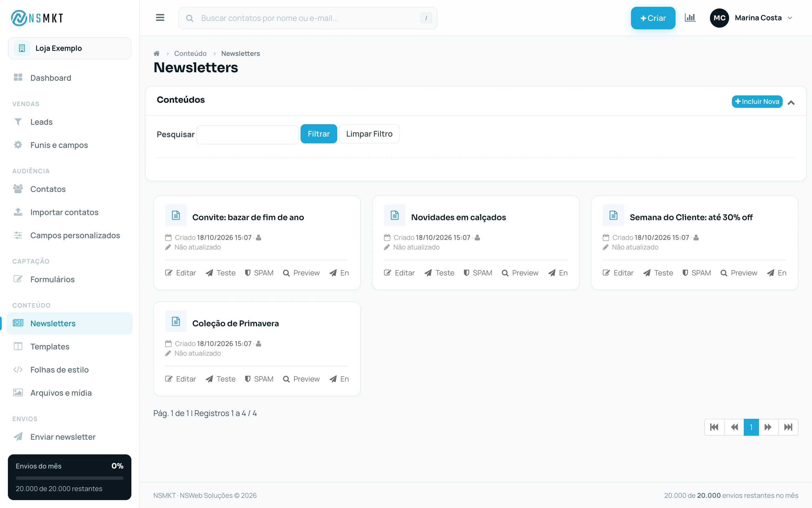The height and width of the screenshot is (508, 812).
Task: Click the Incluir Nova button
Action: [757, 102]
